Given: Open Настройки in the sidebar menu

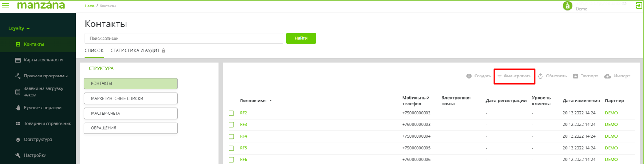Looking at the screenshot, I should pyautogui.click(x=35, y=155).
